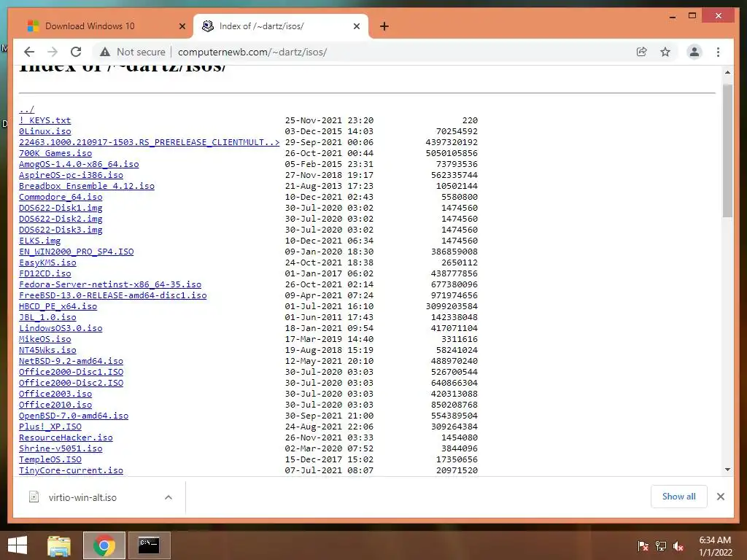747x560 pixels.
Task: Click TempleOS.ISO link
Action: tap(50, 460)
